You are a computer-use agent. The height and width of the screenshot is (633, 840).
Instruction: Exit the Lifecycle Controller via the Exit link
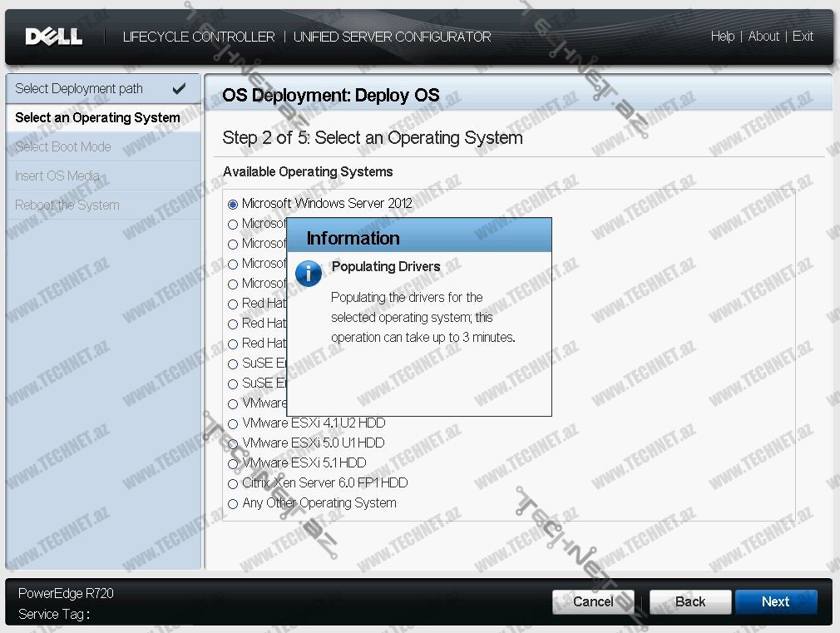click(803, 37)
